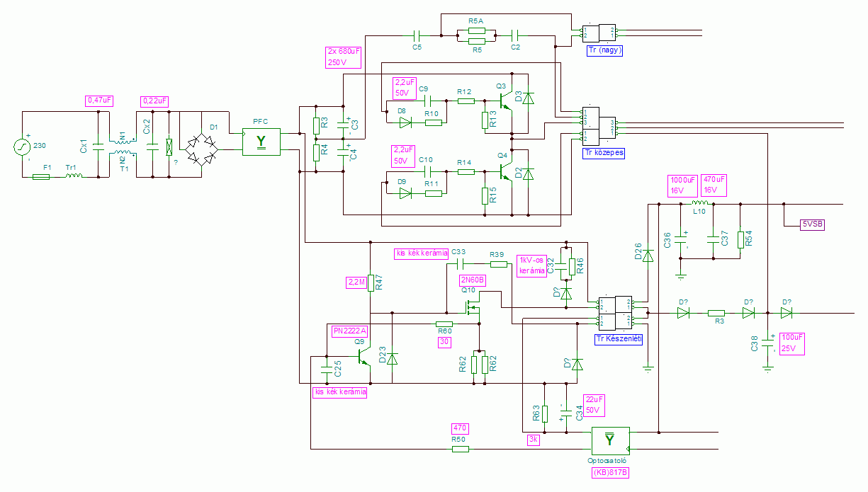This screenshot has width=868, height=492.
Task: Click the '3k' value label
Action: click(x=534, y=439)
